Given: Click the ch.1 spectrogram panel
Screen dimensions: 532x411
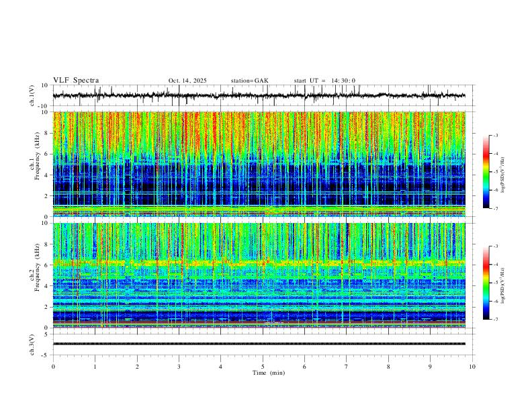Looking at the screenshot, I should click(x=259, y=164).
